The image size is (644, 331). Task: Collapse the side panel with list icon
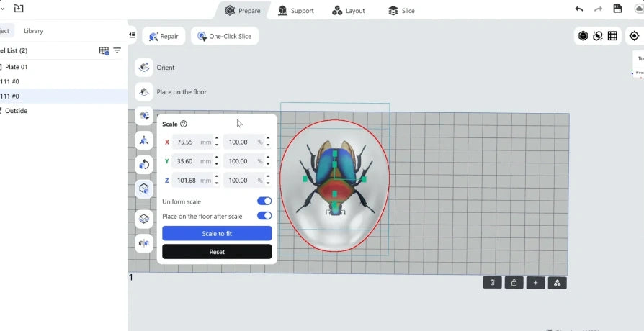click(132, 35)
